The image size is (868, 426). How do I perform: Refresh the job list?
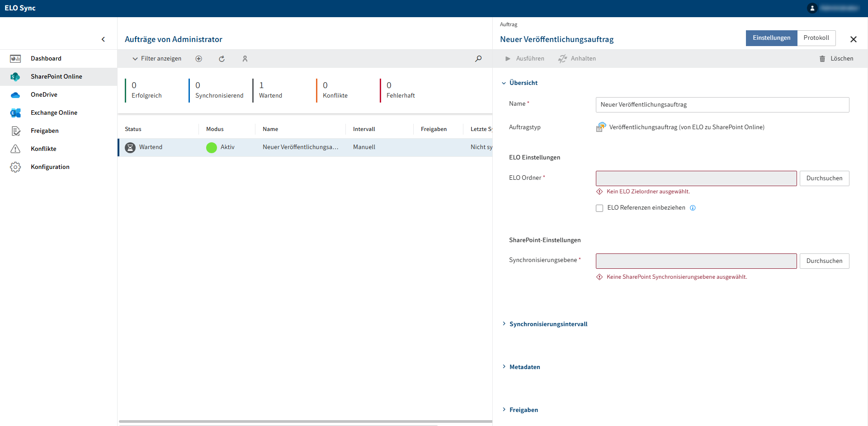point(222,59)
